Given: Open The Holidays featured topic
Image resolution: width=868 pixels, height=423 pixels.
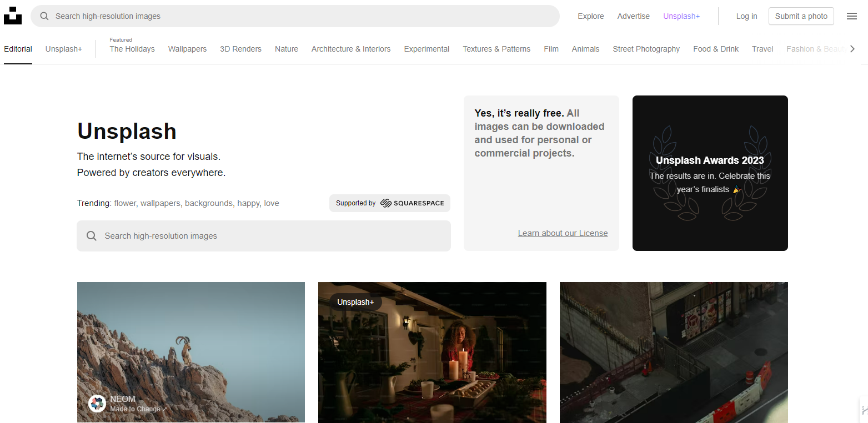Looking at the screenshot, I should coord(132,49).
